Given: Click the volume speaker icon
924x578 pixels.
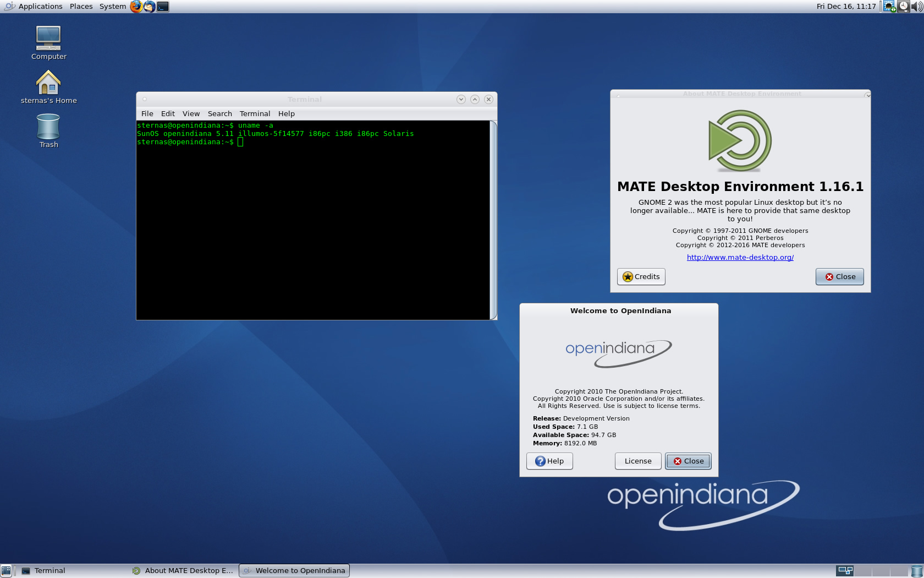Looking at the screenshot, I should (x=917, y=7).
